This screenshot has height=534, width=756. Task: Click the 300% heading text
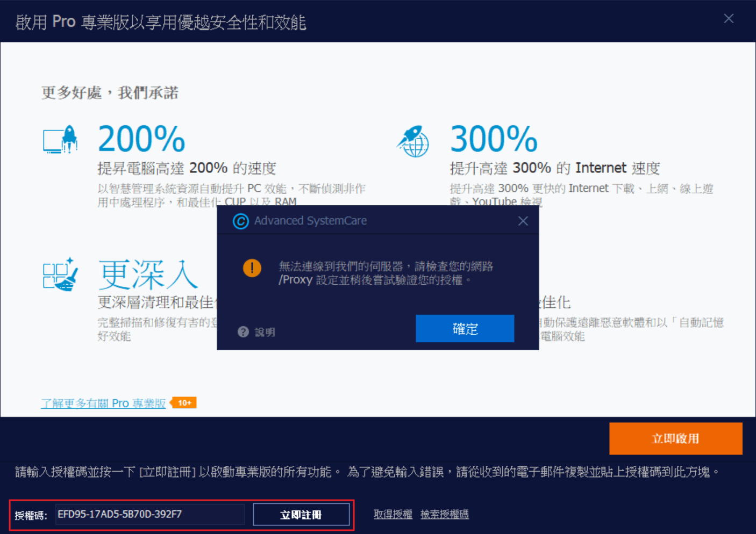click(494, 139)
